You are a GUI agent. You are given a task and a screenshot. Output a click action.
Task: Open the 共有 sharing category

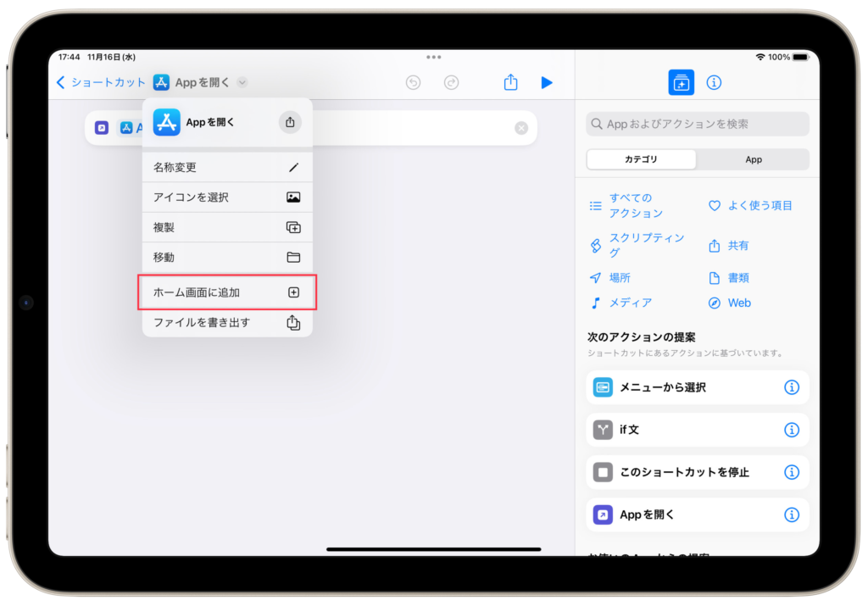pyautogui.click(x=728, y=246)
